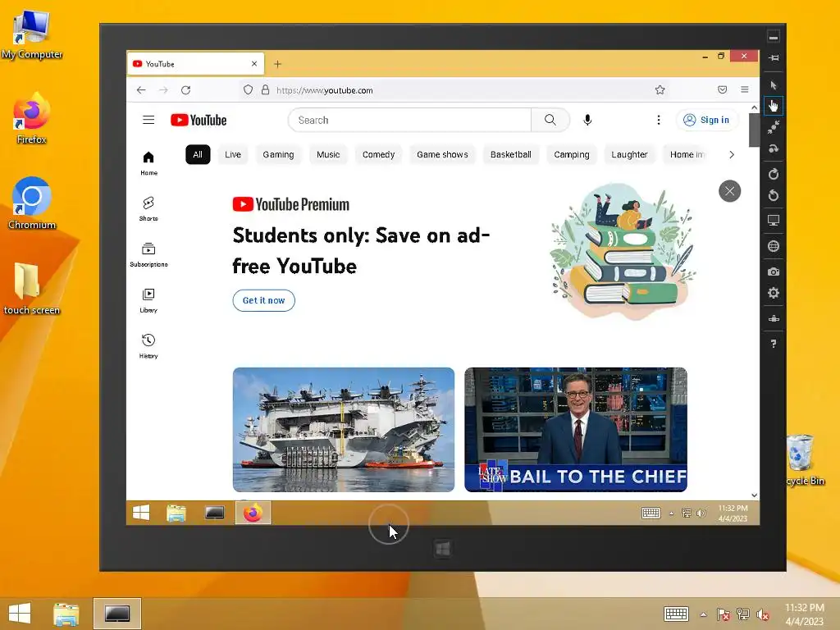Reload the page in Firefox

186,90
